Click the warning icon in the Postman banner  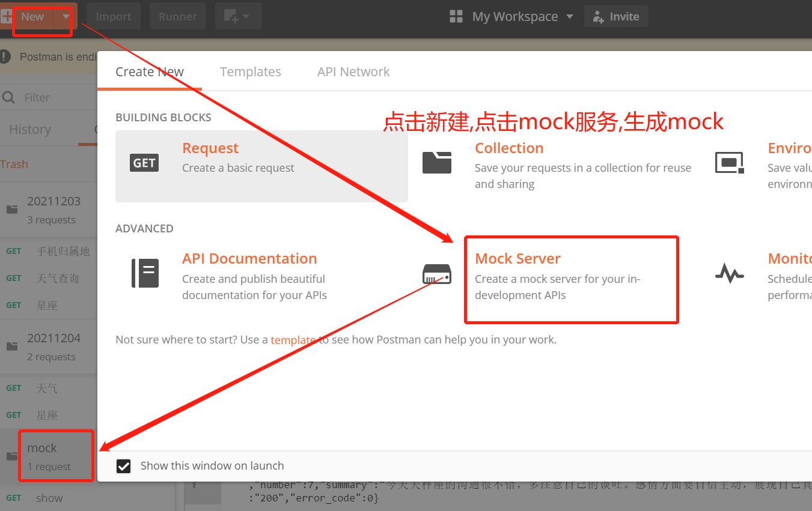[x=5, y=56]
